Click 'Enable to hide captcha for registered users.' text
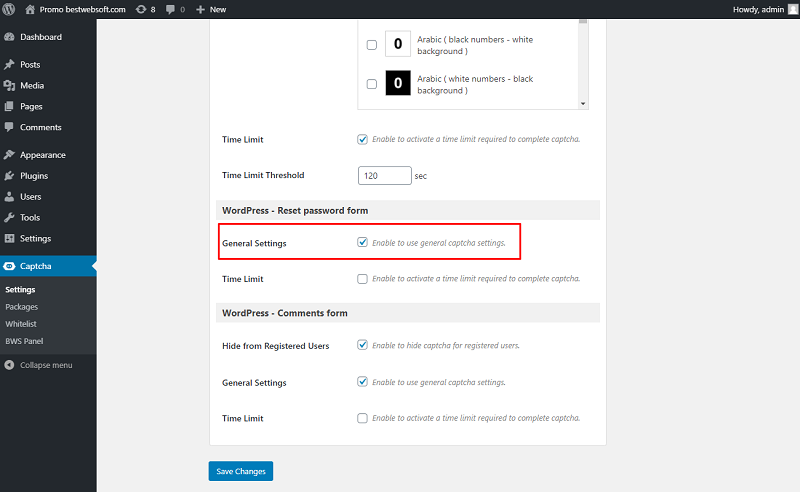The width and height of the screenshot is (800, 492). (445, 346)
